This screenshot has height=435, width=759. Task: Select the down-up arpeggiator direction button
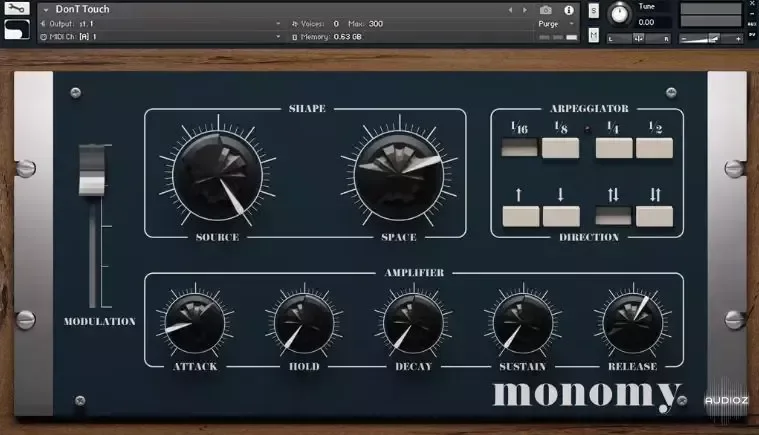click(654, 216)
